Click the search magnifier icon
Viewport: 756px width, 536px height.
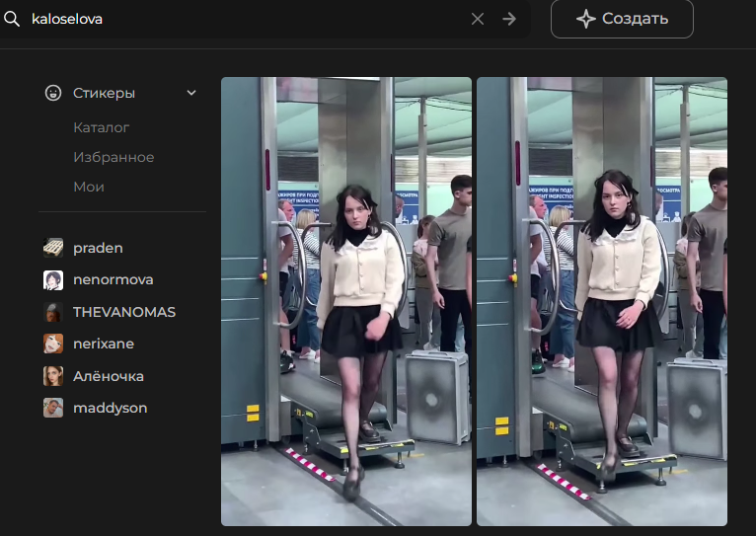tap(12, 19)
